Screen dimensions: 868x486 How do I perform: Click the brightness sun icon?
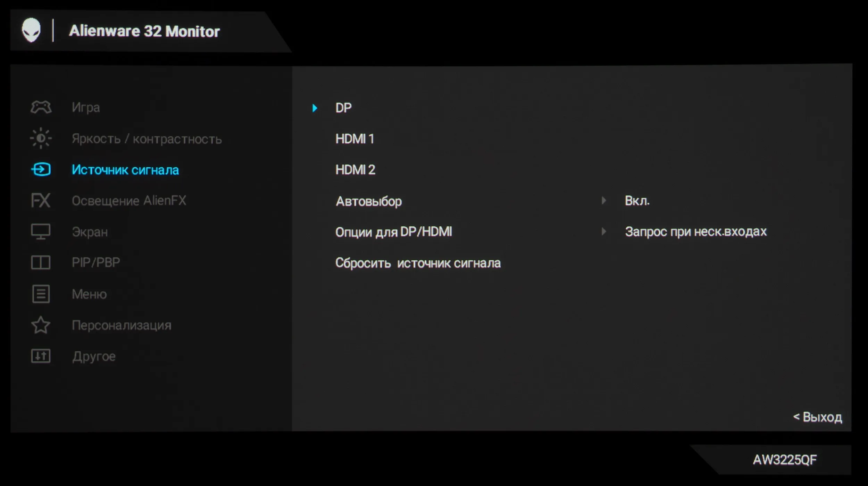(41, 138)
